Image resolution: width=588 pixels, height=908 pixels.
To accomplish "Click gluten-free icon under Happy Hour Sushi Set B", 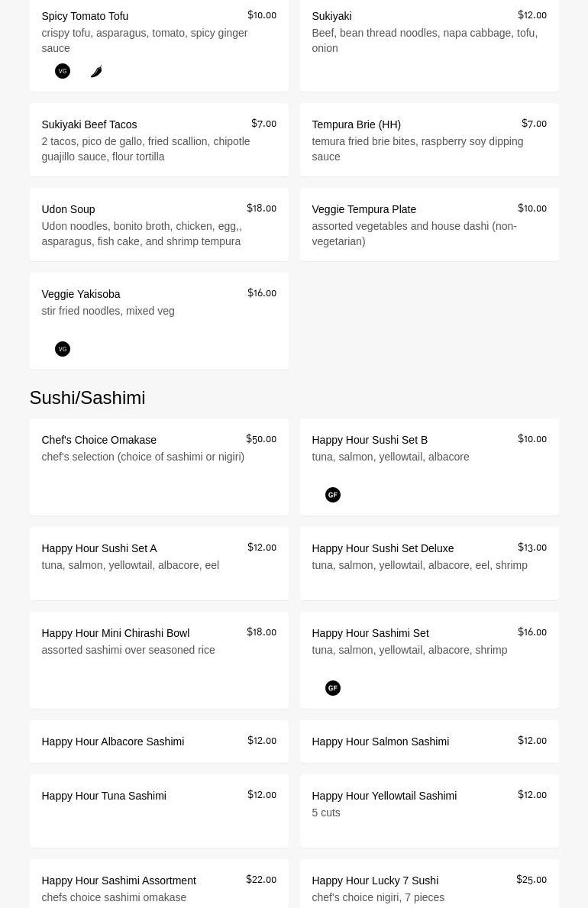I will point(333,495).
